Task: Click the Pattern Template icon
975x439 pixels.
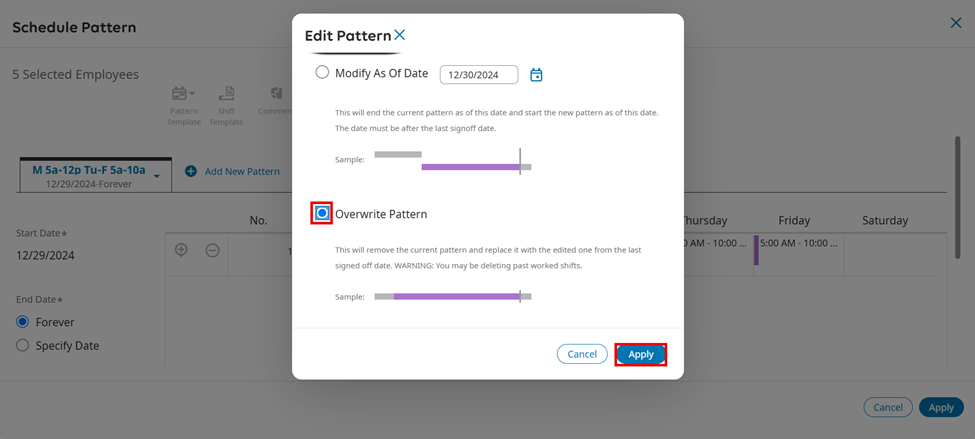Action: [x=180, y=94]
